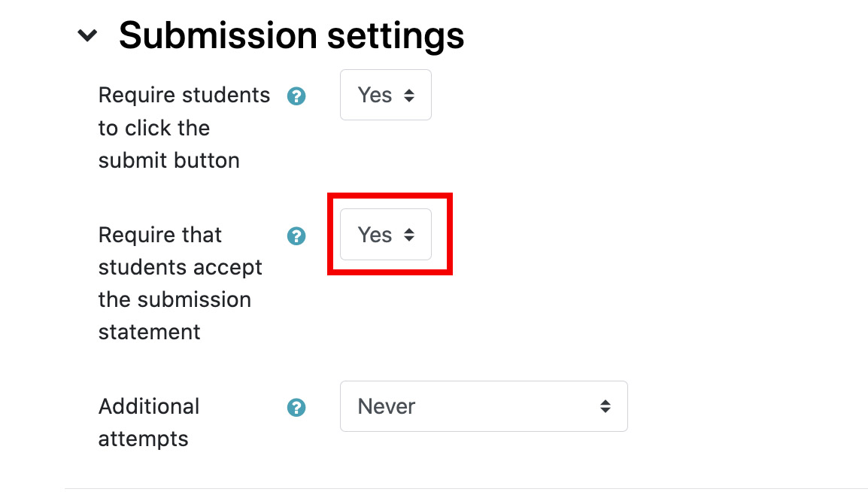Screen dimensions: 868x492
Task: Expand the Additional attempts Never dropdown
Action: (x=483, y=406)
